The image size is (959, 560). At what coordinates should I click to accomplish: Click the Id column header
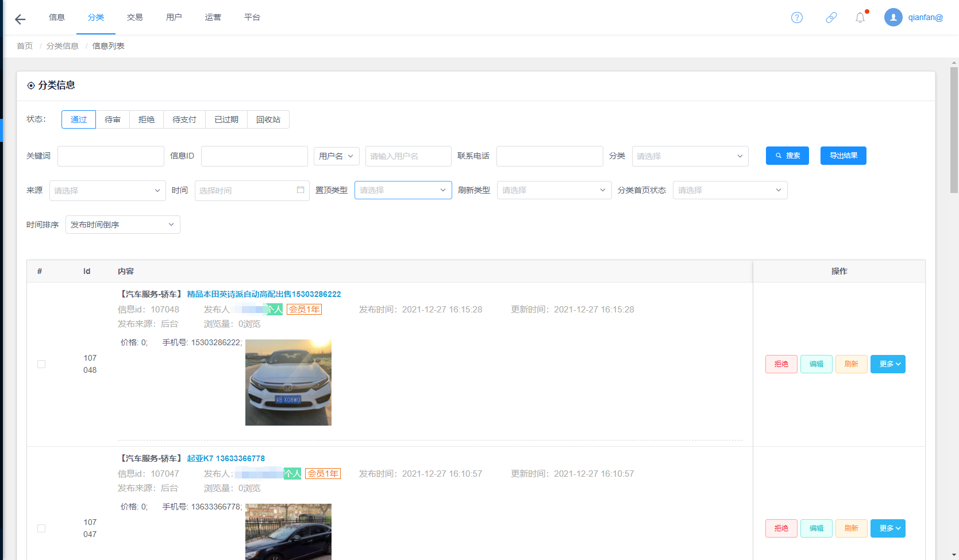click(x=87, y=271)
